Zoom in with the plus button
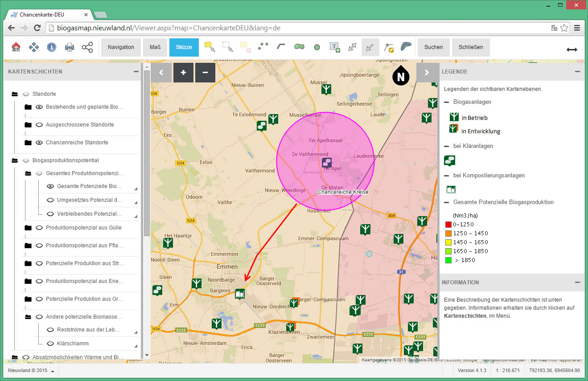 183,73
